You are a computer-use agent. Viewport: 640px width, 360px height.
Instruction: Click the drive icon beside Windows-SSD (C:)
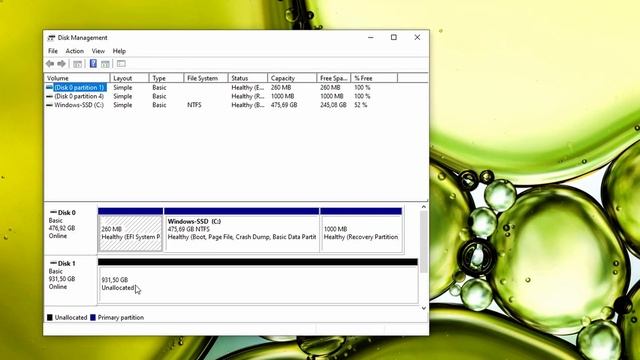[49, 105]
